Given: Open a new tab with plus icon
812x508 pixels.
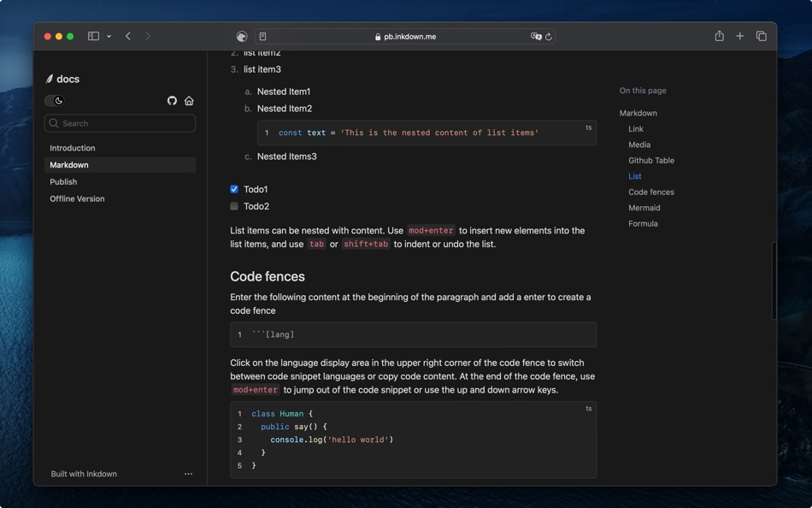Looking at the screenshot, I should tap(740, 36).
